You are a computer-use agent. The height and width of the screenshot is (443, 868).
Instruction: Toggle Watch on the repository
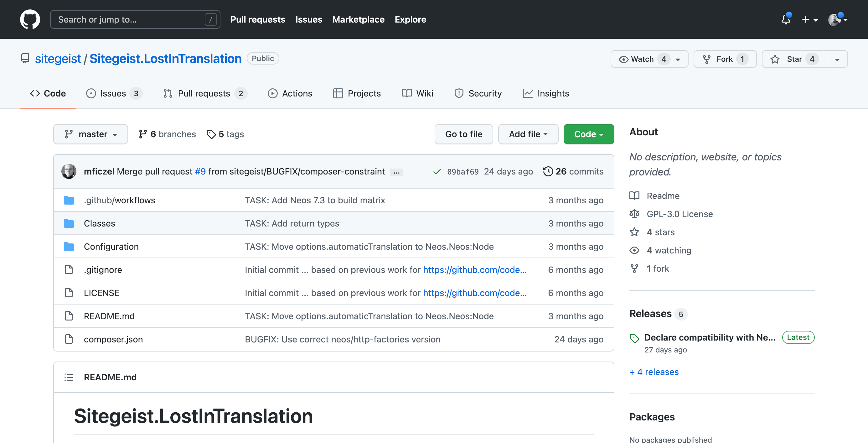pyautogui.click(x=642, y=59)
